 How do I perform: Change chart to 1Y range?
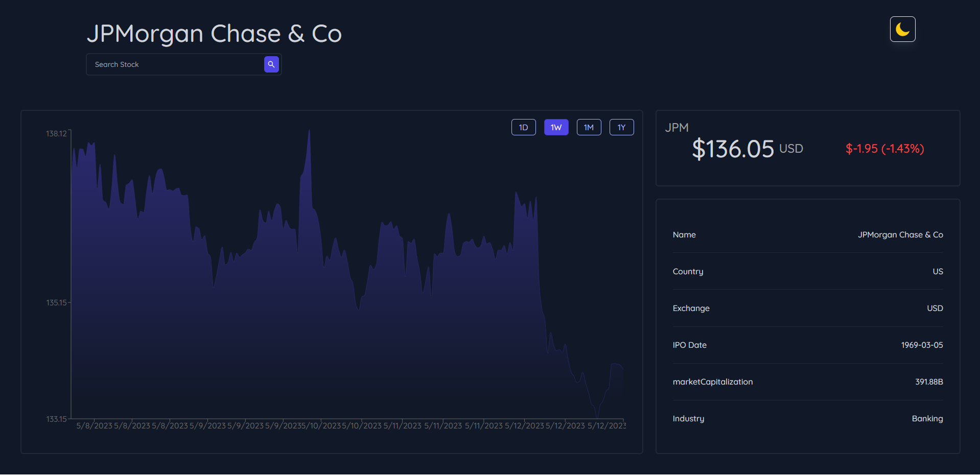click(621, 127)
